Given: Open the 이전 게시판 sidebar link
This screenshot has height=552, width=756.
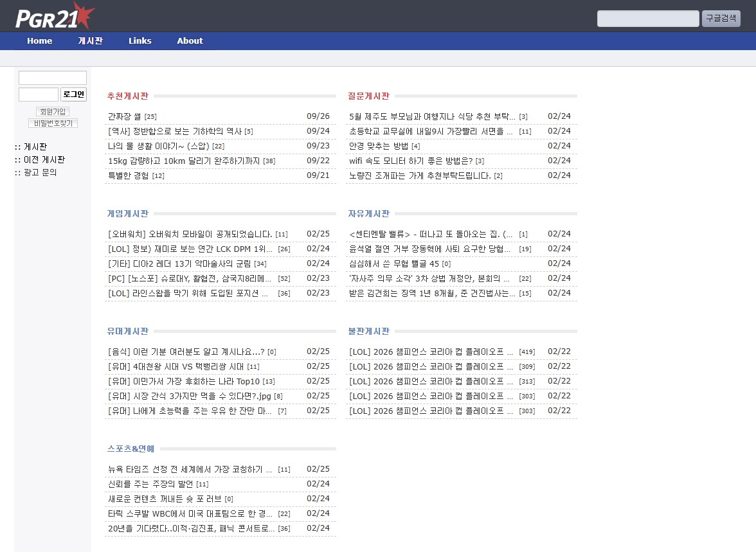Looking at the screenshot, I should tap(44, 159).
